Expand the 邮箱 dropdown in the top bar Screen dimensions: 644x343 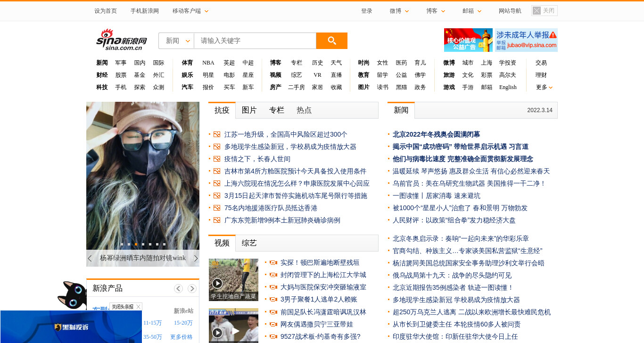pos(472,11)
